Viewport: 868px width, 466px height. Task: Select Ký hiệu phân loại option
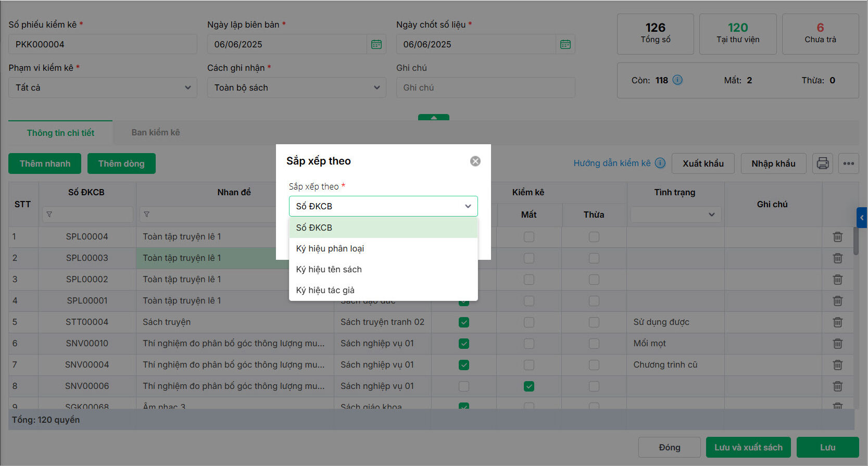click(x=330, y=248)
